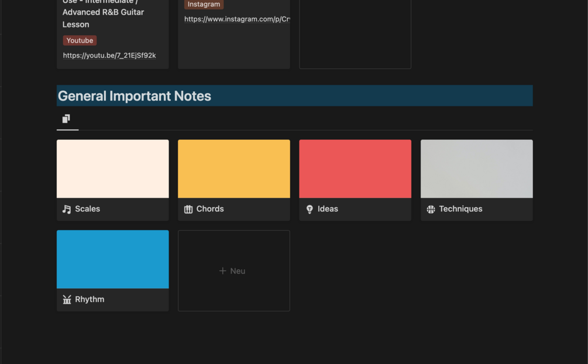Click the plus icon in Neu card
This screenshot has height=364, width=588.
tap(222, 271)
